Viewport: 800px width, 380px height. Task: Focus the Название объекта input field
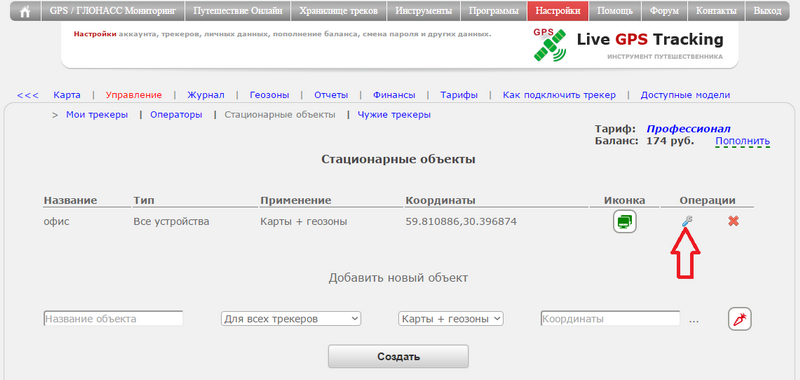113,319
